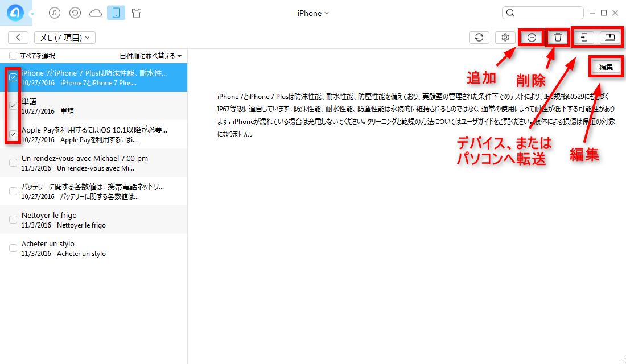This screenshot has width=626, height=364.
Task: Grab the window resize grip corner
Action: 623,361
